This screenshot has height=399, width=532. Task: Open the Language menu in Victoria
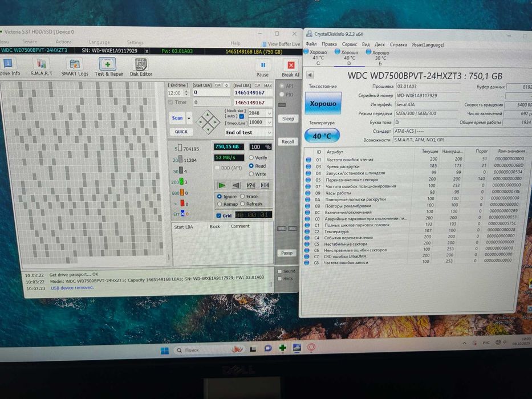(x=99, y=42)
